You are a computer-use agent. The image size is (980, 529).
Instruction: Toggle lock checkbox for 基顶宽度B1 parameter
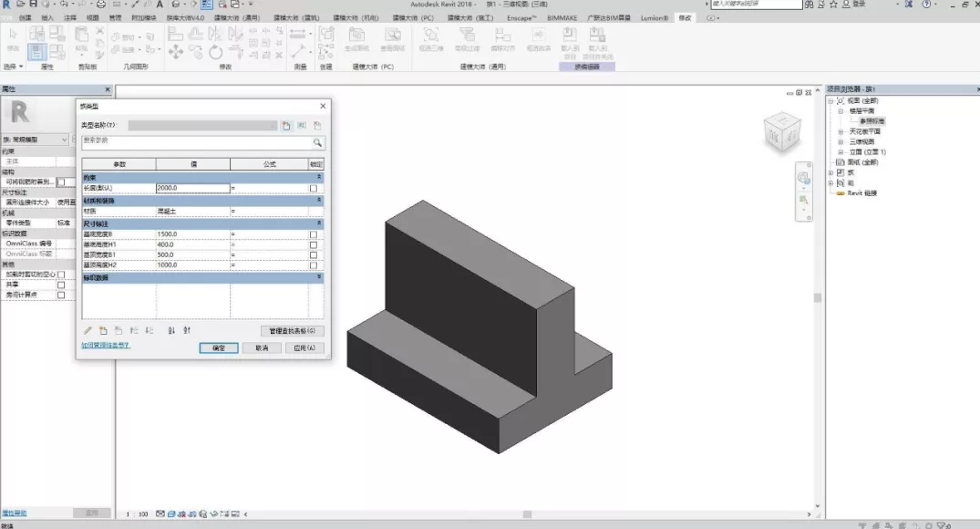click(x=314, y=254)
